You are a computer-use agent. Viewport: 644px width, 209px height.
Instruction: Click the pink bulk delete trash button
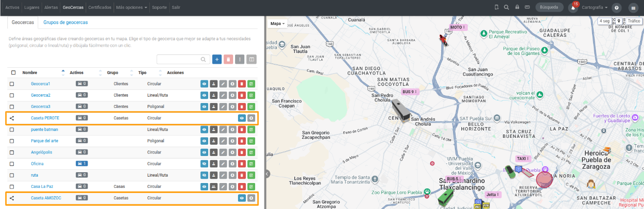pos(228,59)
